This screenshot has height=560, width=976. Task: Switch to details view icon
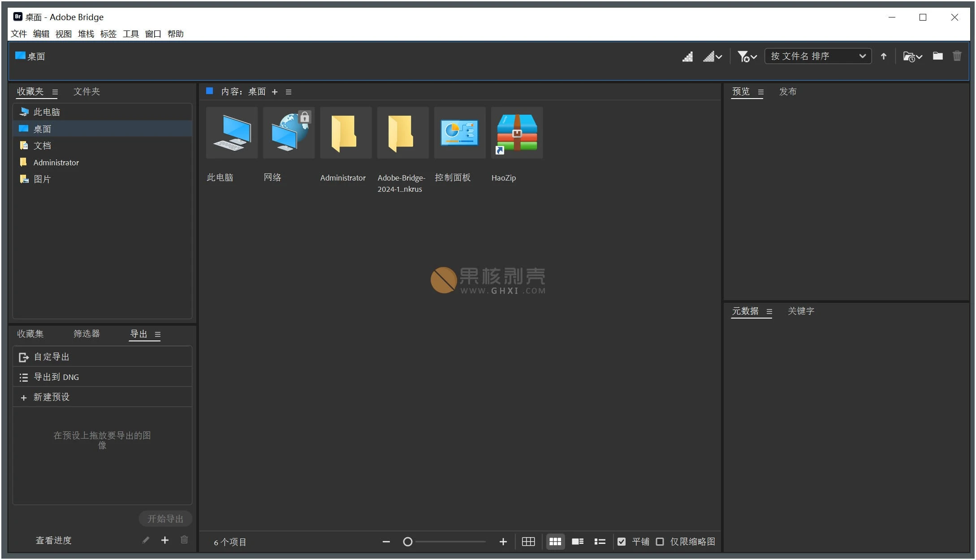click(x=578, y=542)
